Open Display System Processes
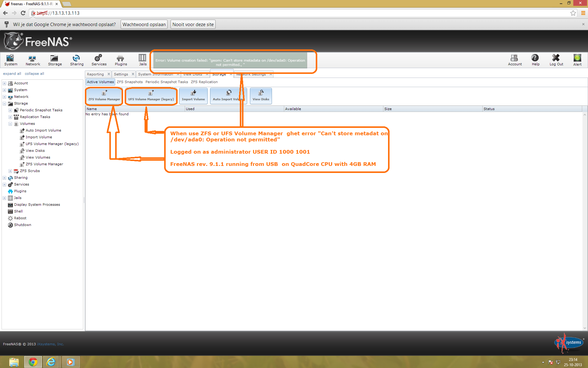The height and width of the screenshot is (368, 588). pos(37,205)
